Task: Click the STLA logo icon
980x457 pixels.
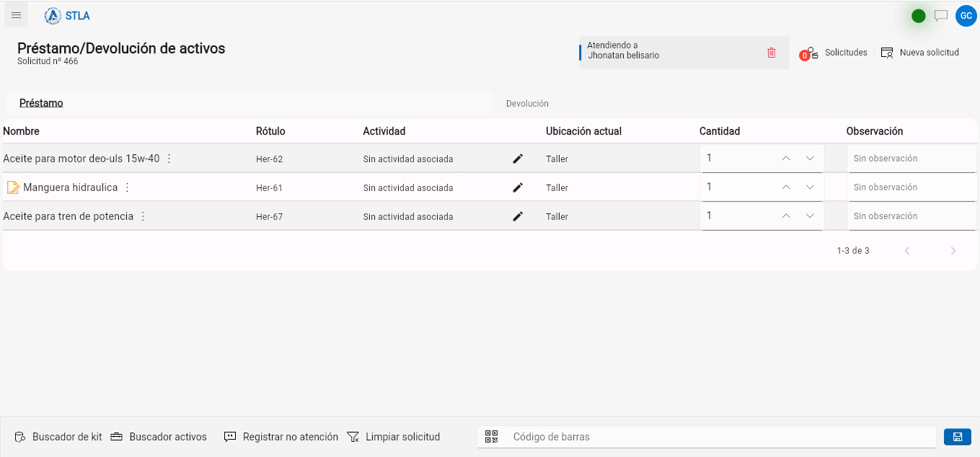Action: point(53,15)
